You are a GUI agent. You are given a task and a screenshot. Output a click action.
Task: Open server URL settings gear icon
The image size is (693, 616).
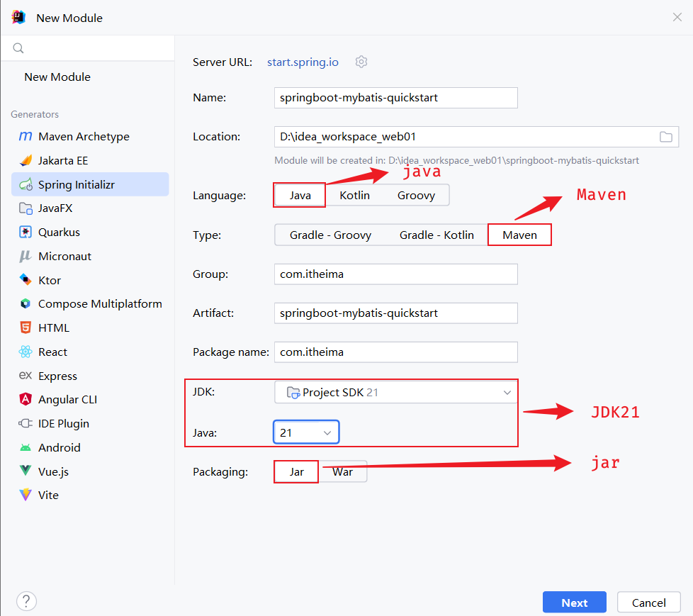(x=361, y=62)
